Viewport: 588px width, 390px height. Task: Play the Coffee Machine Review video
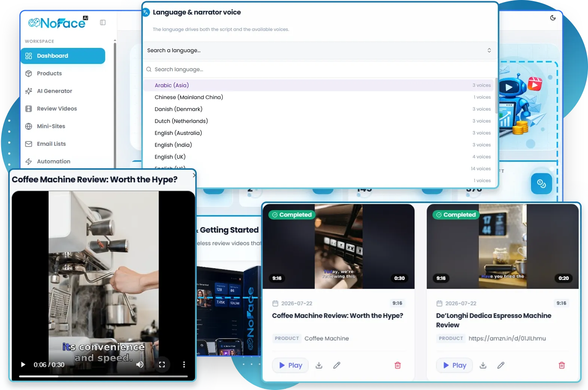coord(290,365)
